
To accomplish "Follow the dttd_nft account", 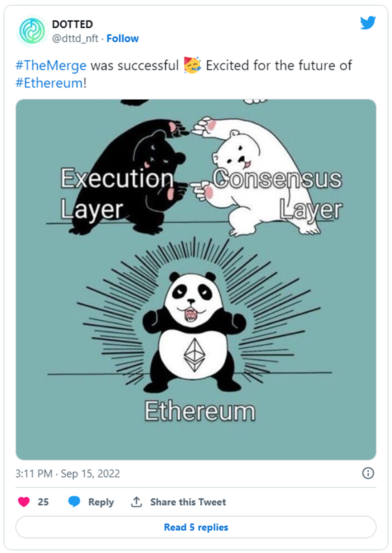I will pyautogui.click(x=122, y=39).
